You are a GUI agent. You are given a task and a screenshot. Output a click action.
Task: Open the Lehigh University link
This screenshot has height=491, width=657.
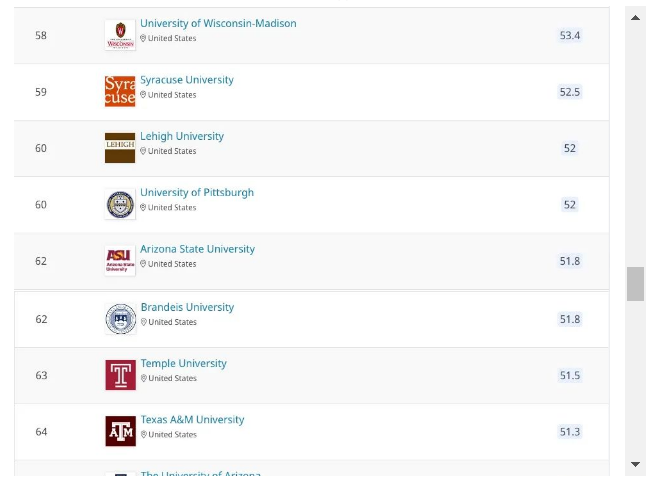[x=182, y=136]
